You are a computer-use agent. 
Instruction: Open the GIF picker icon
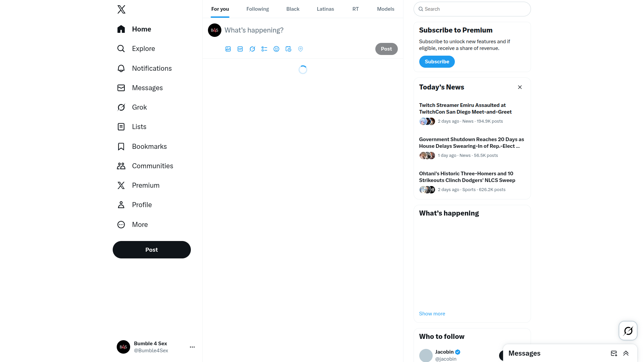pos(240,49)
